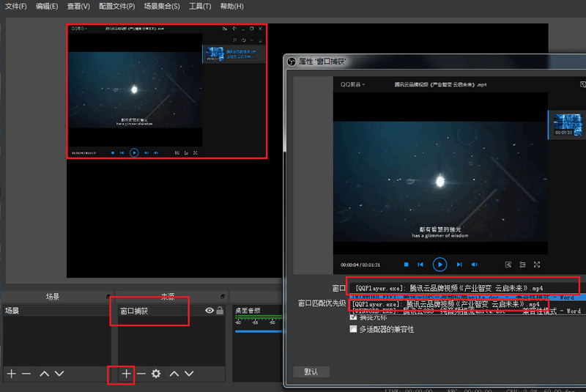Move the scene down in the scenes list

[x=59, y=374]
